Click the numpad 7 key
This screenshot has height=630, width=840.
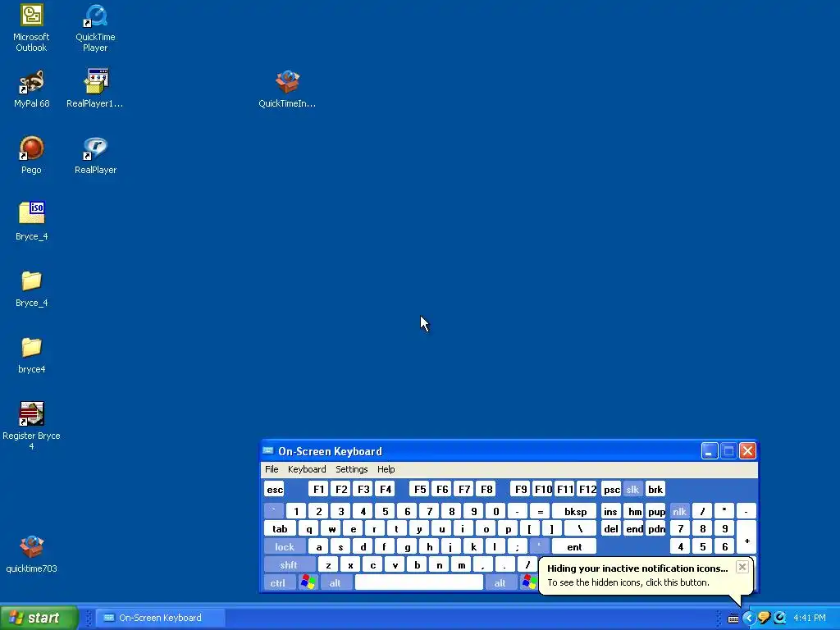[x=680, y=529]
